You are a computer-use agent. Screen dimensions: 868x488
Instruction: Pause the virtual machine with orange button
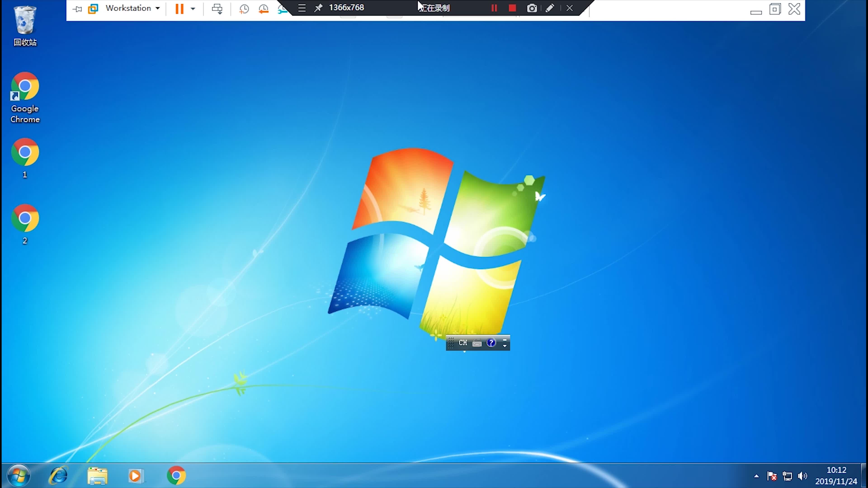[179, 9]
